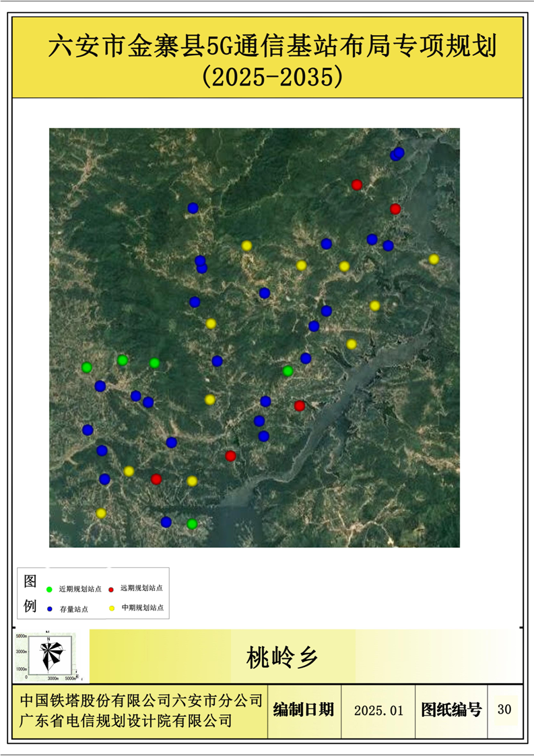The height and width of the screenshot is (756, 534).
Task: Click the yellow 中期规划站点 legend dot
Action: 112,608
